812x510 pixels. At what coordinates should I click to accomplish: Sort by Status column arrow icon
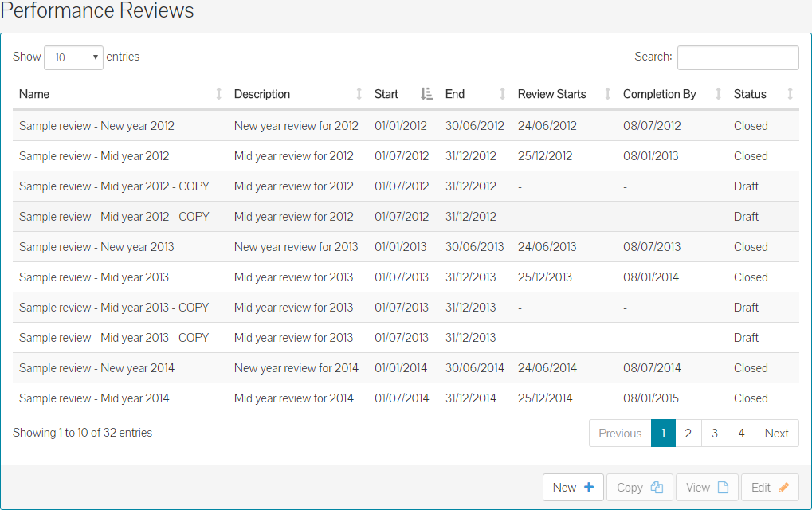coord(790,94)
